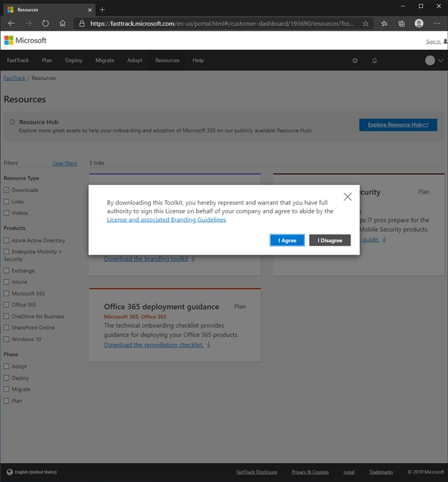Check OneDrive for Business filter
The height and width of the screenshot is (482, 448).
(7, 316)
